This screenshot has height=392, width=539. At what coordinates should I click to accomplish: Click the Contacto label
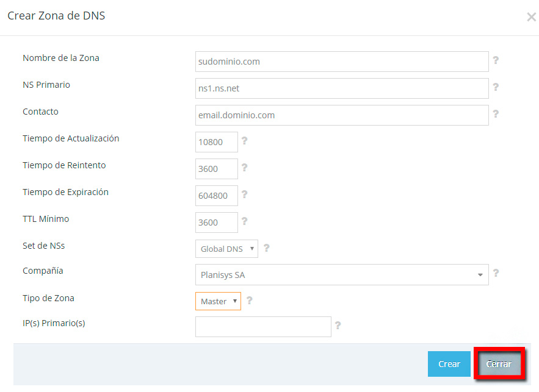pyautogui.click(x=40, y=112)
